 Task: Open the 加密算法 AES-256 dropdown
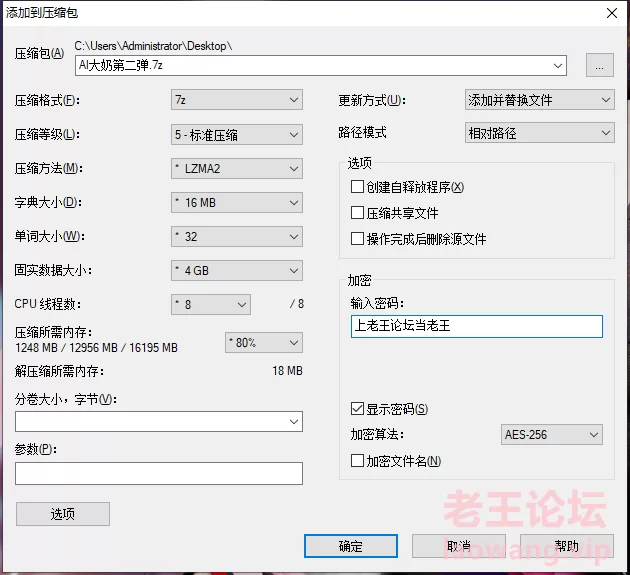tap(552, 434)
